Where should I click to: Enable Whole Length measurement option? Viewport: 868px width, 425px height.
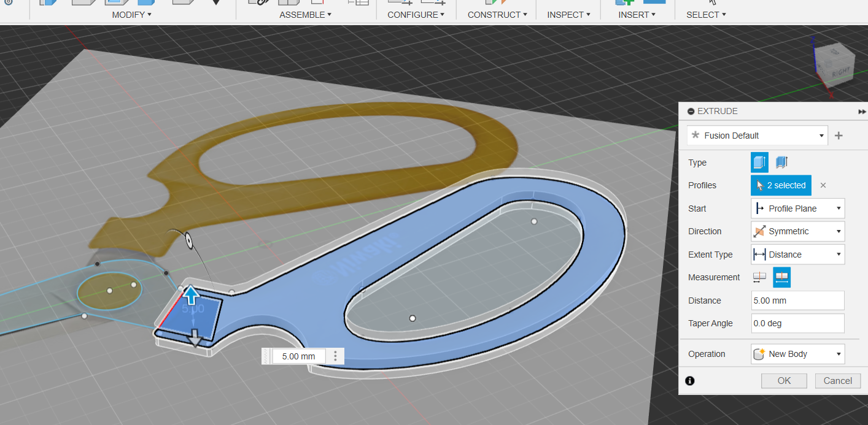tap(781, 277)
